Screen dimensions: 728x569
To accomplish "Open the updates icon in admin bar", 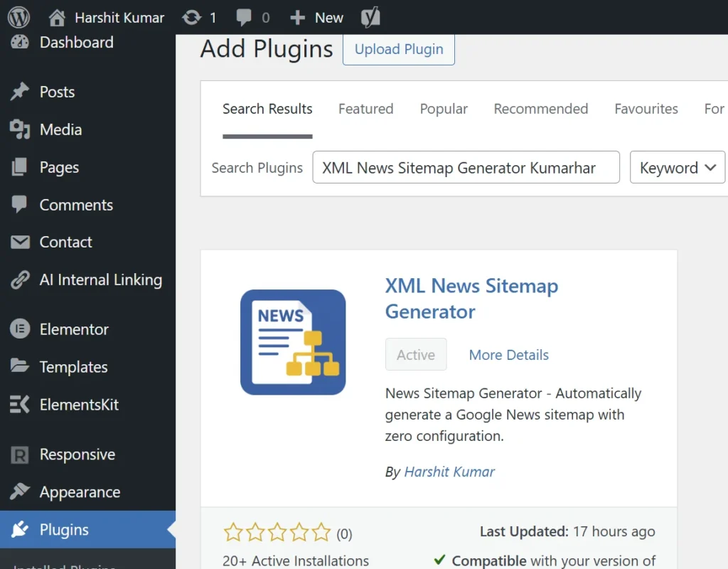I will coord(191,17).
